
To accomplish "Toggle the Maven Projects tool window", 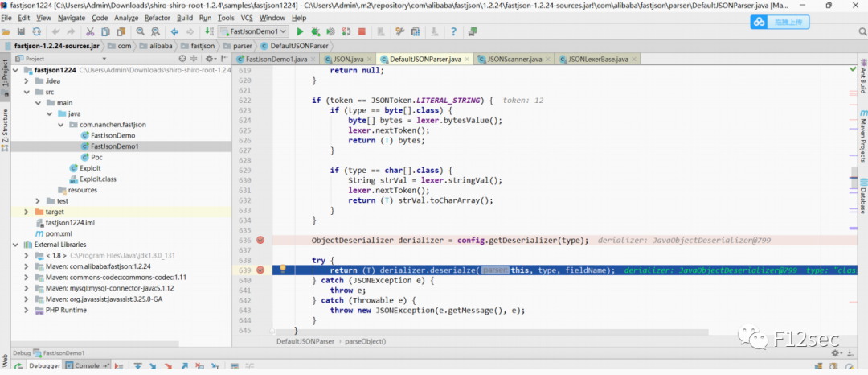I will tap(862, 136).
